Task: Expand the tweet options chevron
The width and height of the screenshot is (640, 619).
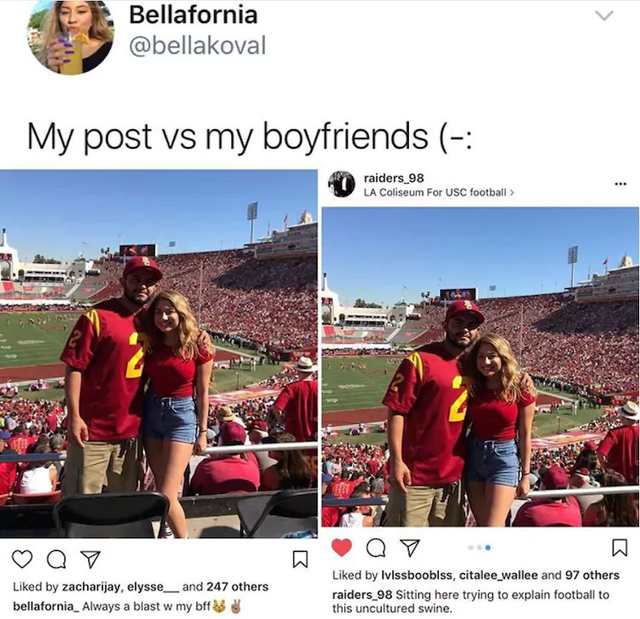Action: pyautogui.click(x=604, y=16)
